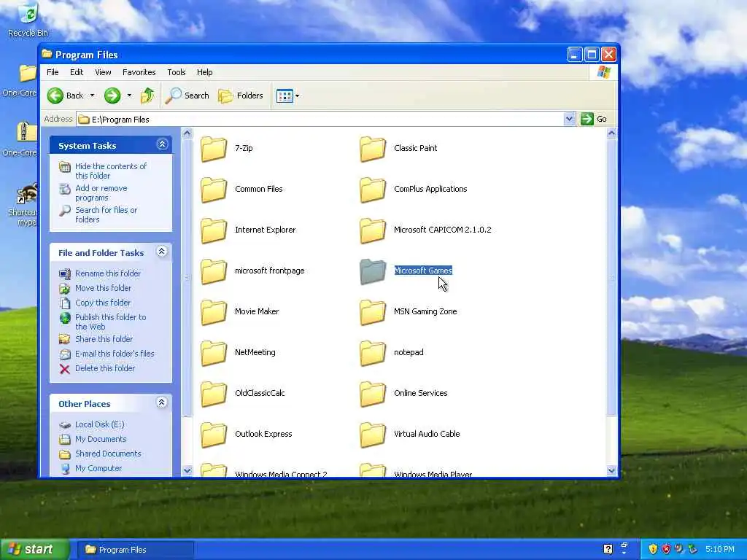Screen dimensions: 747x560
Task: Click the security shield tray icon
Action: 653,550
